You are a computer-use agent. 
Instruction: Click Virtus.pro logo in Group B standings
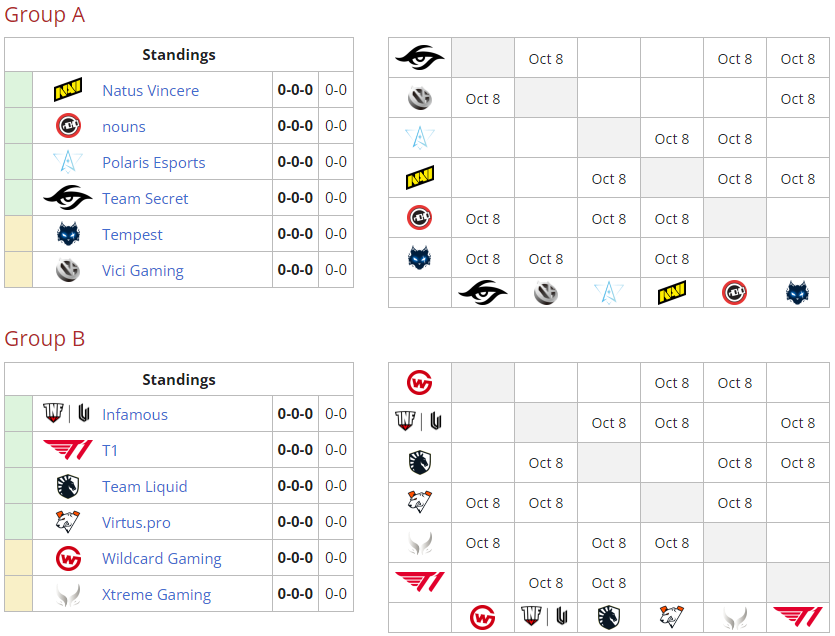68,522
